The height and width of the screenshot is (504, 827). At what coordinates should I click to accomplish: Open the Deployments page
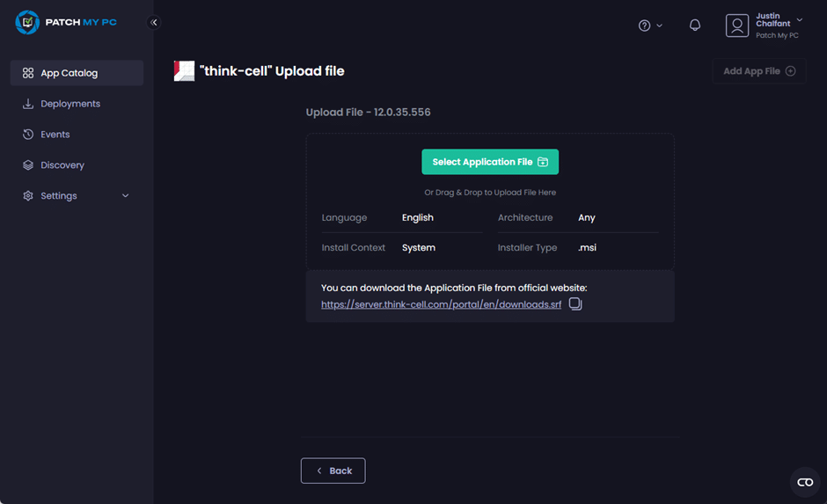pyautogui.click(x=70, y=104)
